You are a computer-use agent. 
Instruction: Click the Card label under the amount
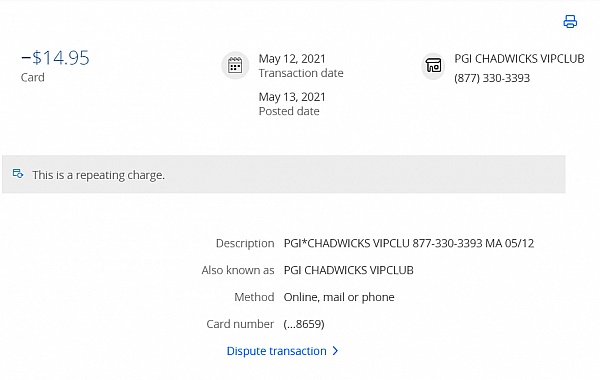tap(33, 77)
